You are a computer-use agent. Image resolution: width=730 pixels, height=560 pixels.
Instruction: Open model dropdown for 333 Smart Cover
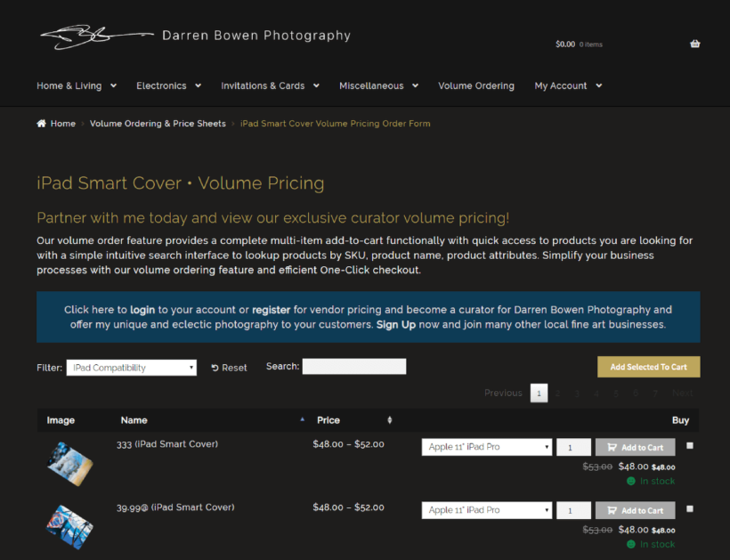[486, 447]
